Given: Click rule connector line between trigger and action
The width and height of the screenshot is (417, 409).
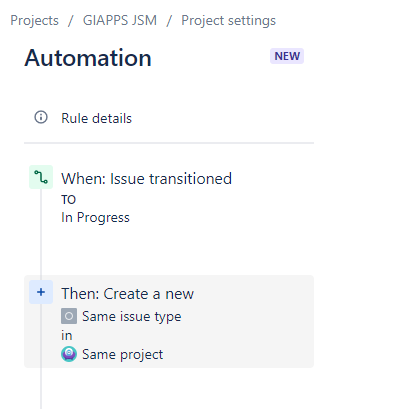Looking at the screenshot, I should tap(41, 234).
